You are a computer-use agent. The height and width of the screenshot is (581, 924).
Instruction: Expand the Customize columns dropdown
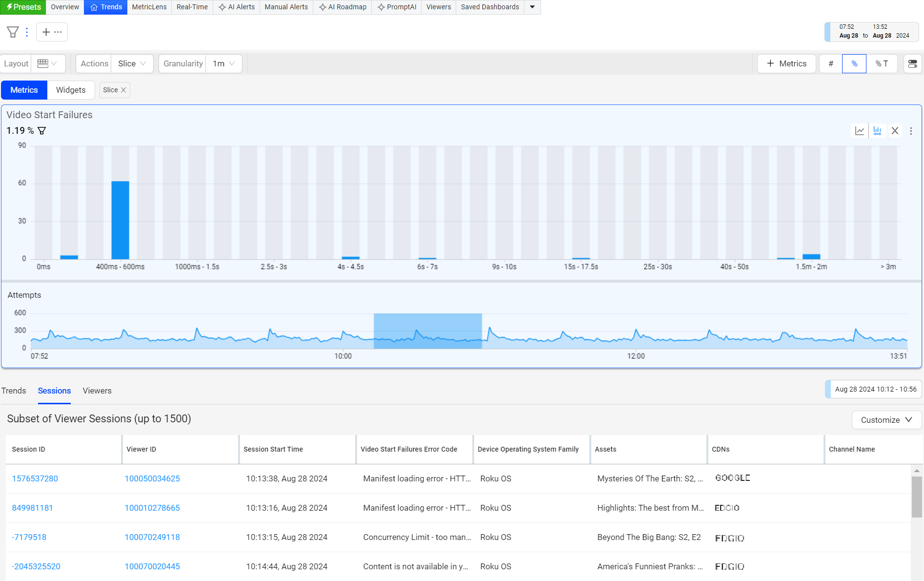[886, 420]
